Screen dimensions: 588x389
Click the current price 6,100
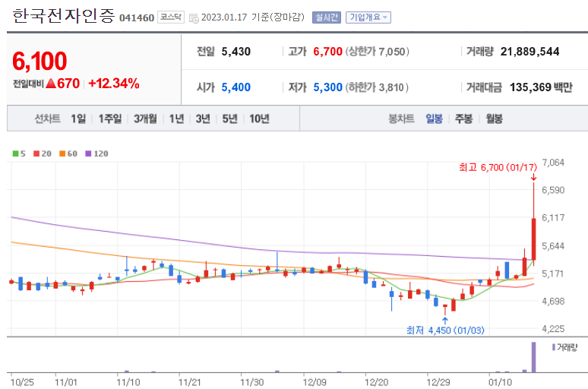tap(40, 61)
